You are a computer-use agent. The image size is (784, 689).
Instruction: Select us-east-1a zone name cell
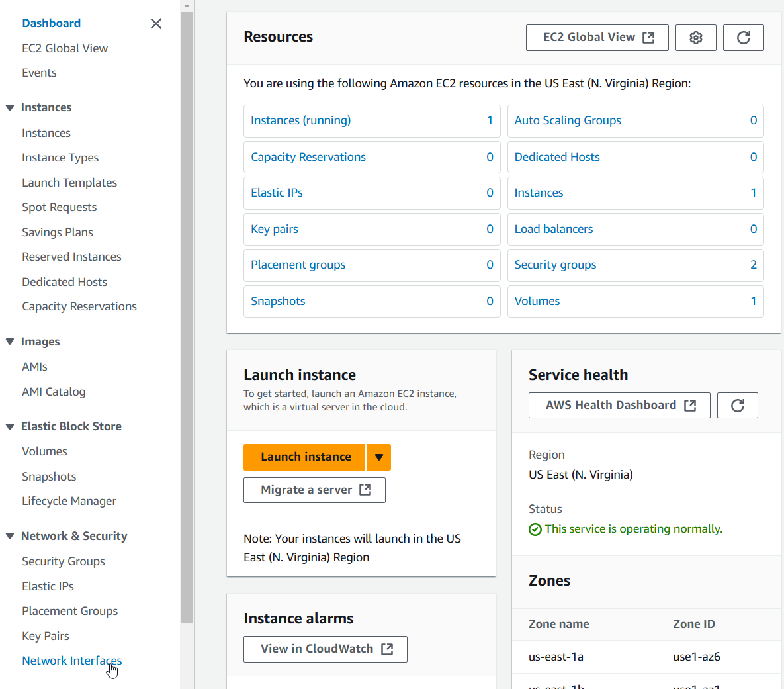tap(556, 657)
